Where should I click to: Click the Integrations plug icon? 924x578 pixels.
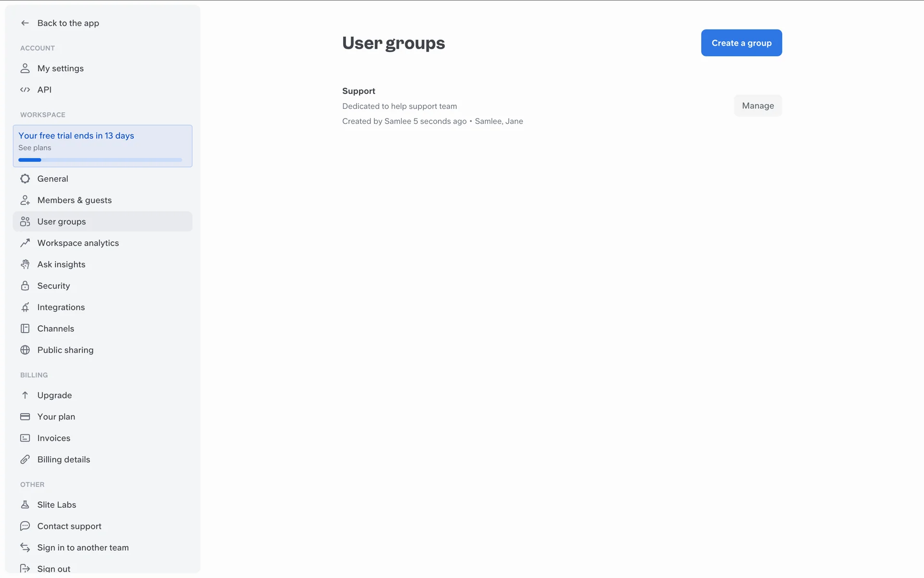tap(25, 307)
